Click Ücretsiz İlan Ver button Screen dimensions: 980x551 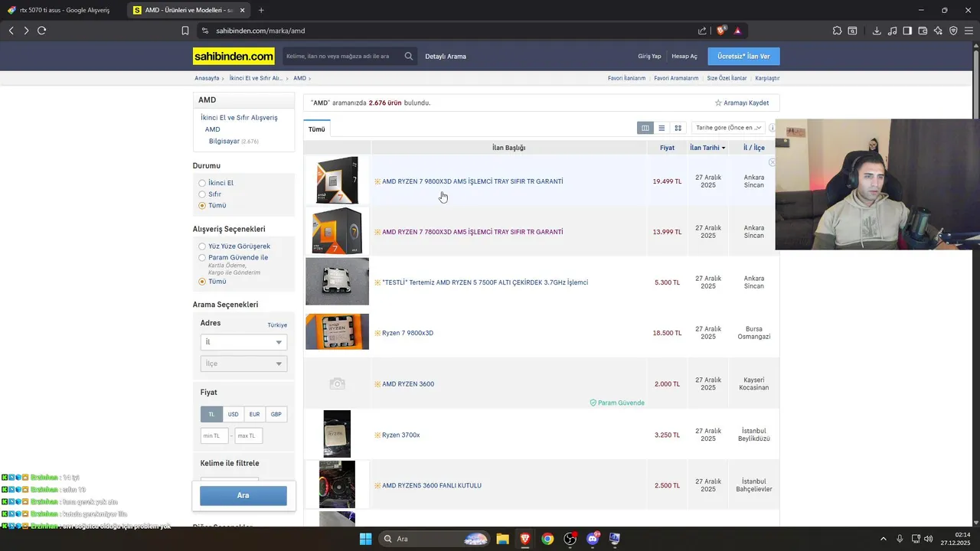click(x=743, y=56)
